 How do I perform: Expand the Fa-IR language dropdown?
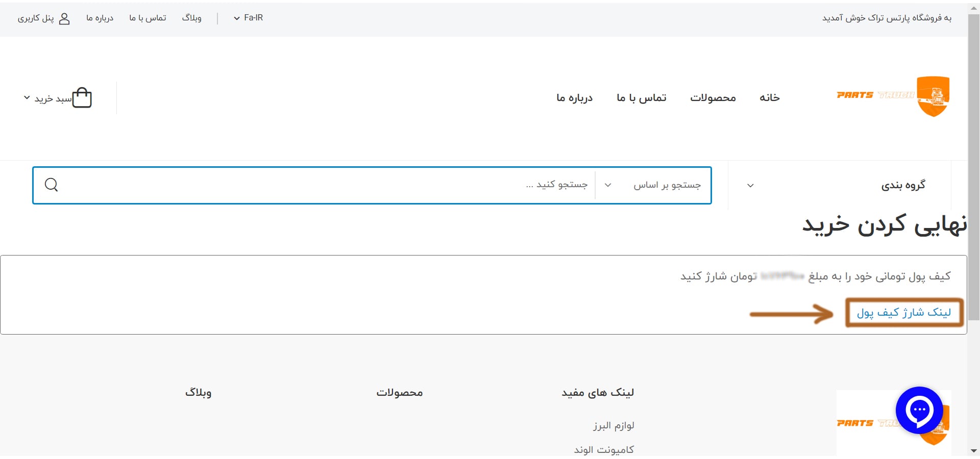(248, 18)
